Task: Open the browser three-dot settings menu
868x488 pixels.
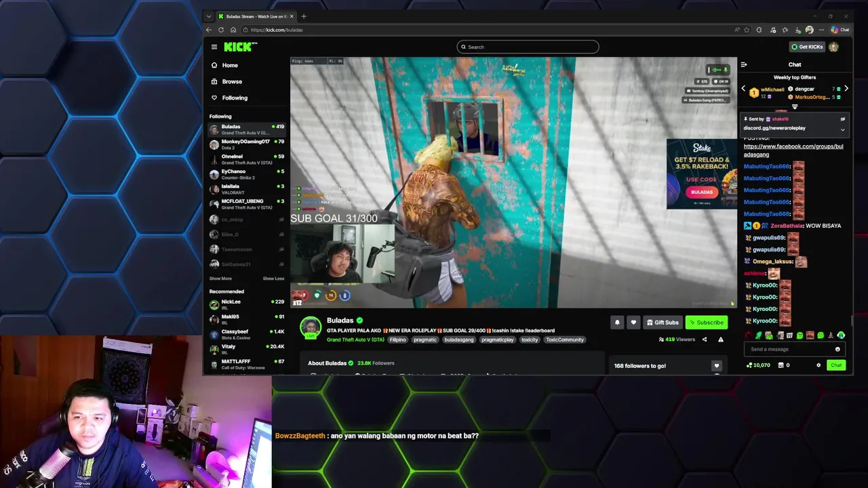Action: tap(822, 30)
